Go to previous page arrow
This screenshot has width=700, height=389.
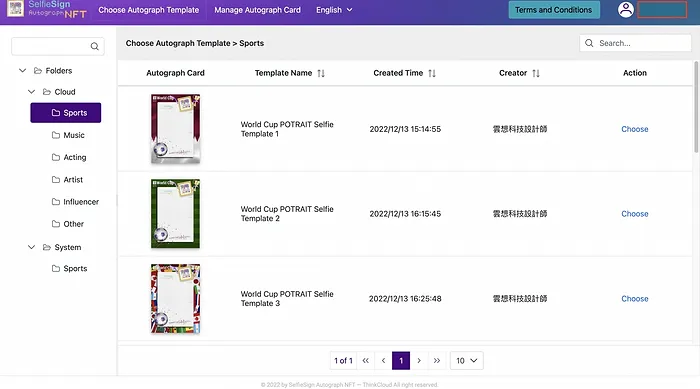click(x=383, y=360)
